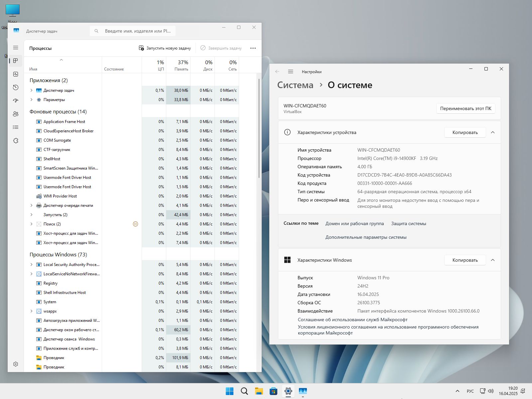The width and height of the screenshot is (532, 399).
Task: Click the Диспетчер очереди печати printer icon
Action: (39, 205)
